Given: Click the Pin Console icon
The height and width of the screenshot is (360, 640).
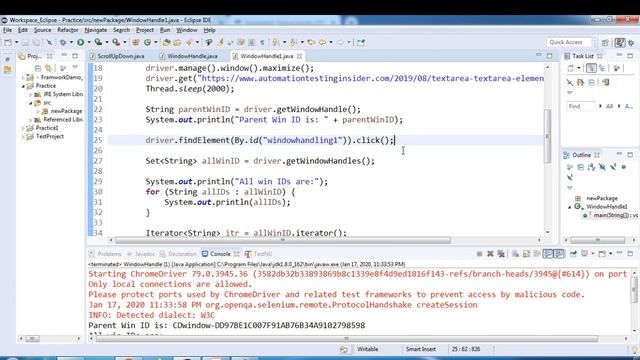Looking at the screenshot, I should [573, 254].
